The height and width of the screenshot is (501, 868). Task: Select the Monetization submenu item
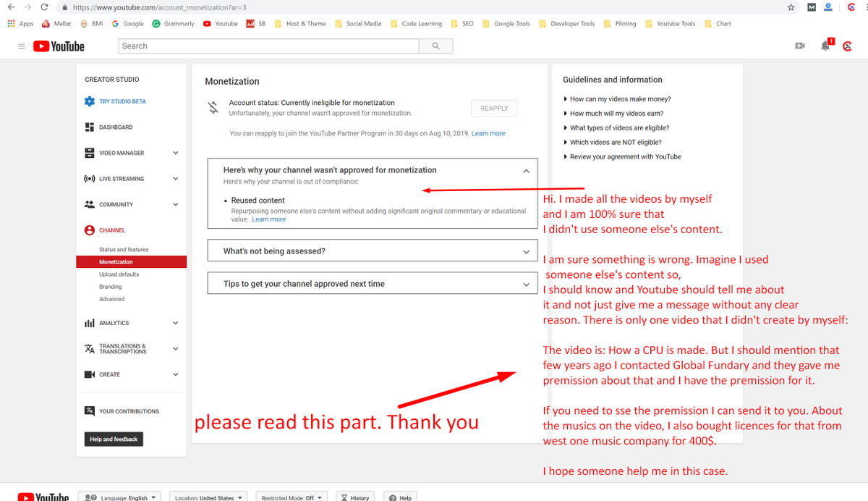tap(131, 262)
